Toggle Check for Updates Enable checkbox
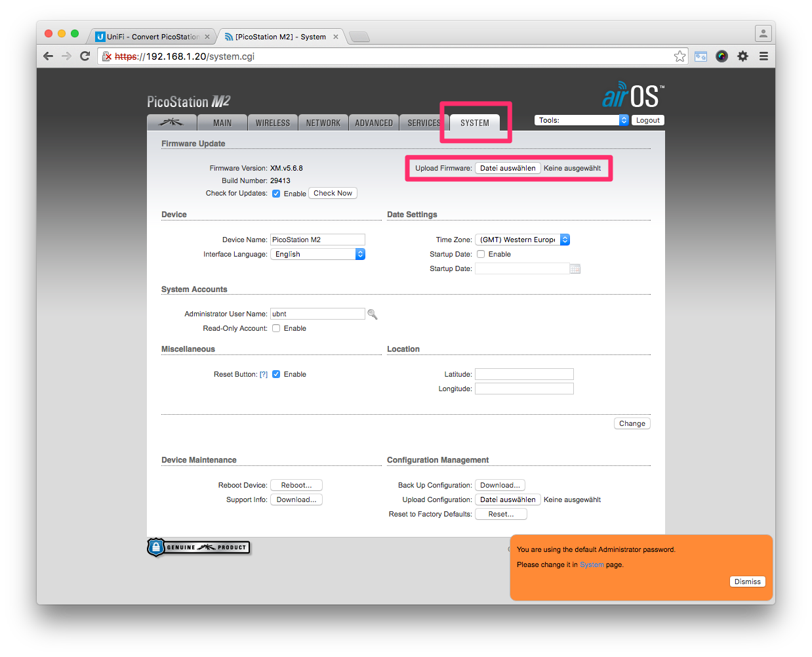The width and height of the screenshot is (812, 657). (276, 194)
